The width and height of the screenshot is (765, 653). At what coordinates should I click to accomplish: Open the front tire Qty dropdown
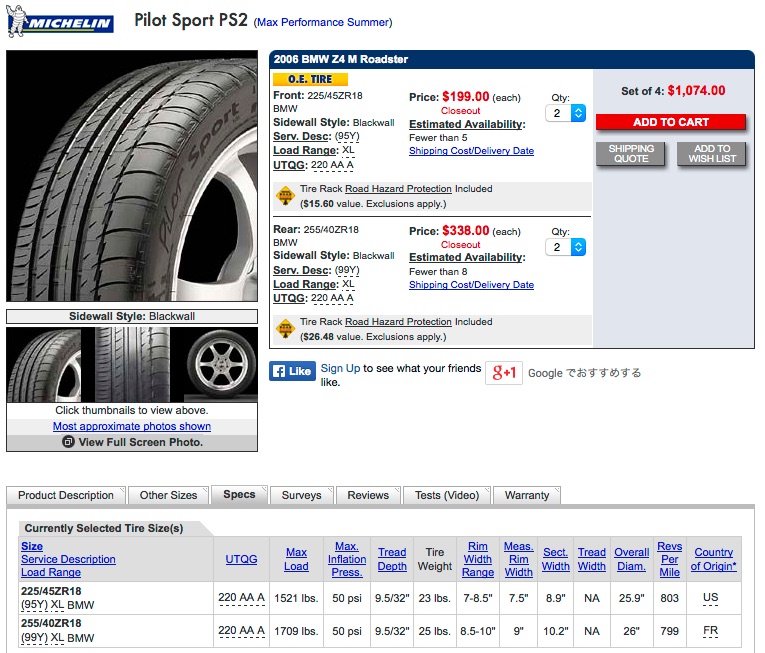(565, 113)
